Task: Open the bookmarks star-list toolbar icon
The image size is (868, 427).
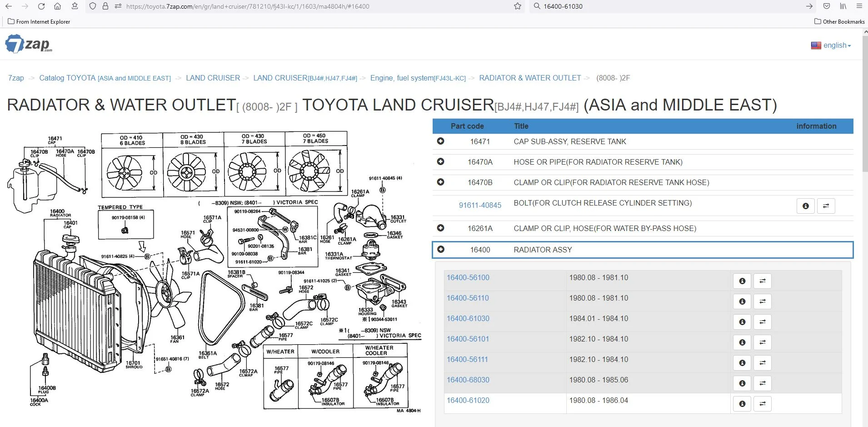Action: pos(75,6)
